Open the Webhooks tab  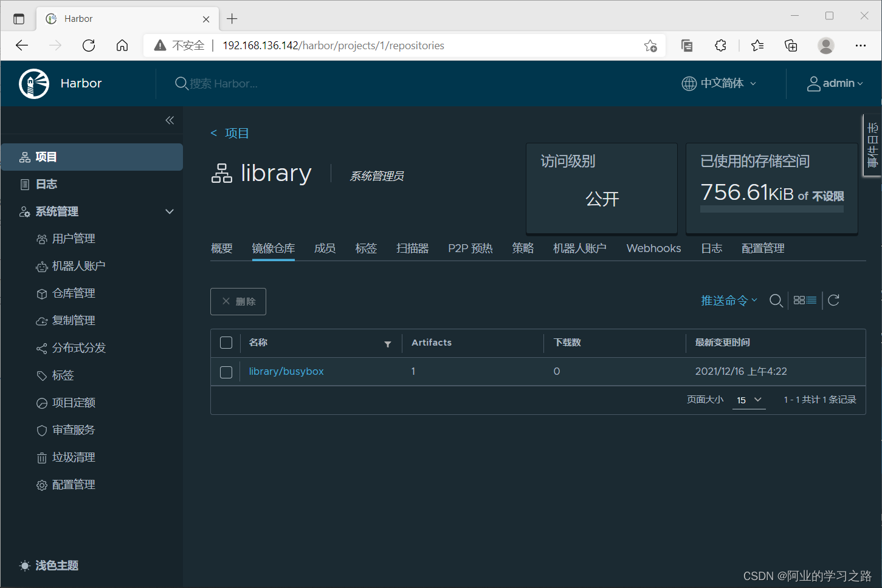(654, 248)
